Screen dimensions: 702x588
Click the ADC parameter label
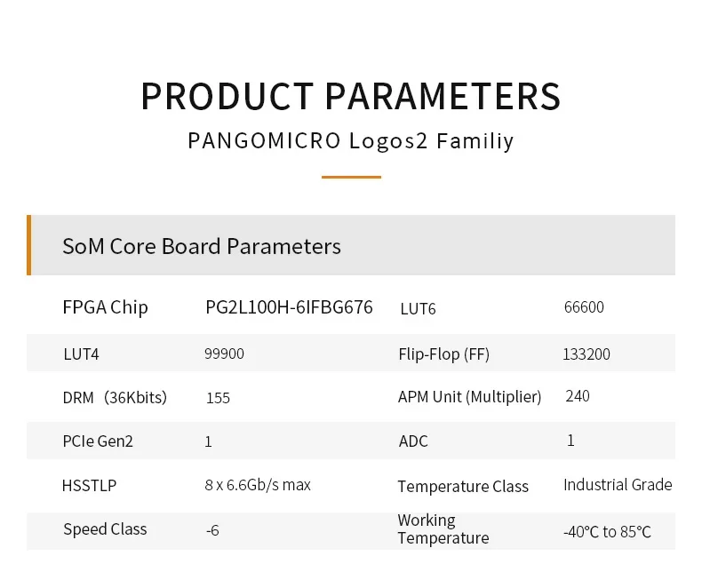[413, 441]
